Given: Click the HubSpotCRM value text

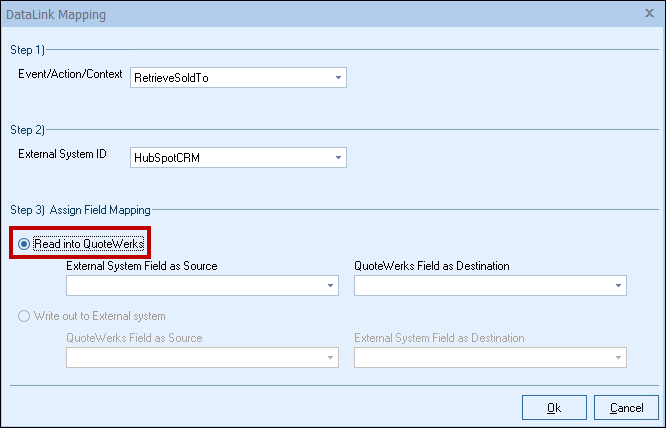Looking at the screenshot, I should [x=165, y=158].
